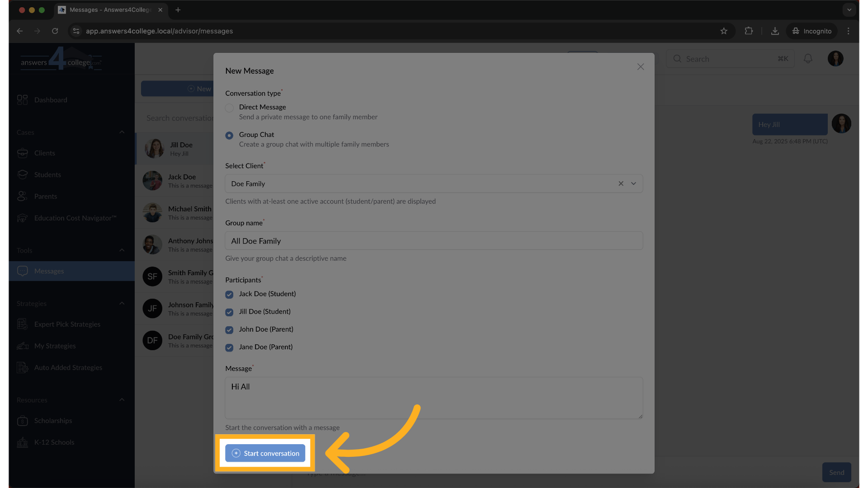
Task: Clear Doe Family client selection
Action: (x=621, y=183)
